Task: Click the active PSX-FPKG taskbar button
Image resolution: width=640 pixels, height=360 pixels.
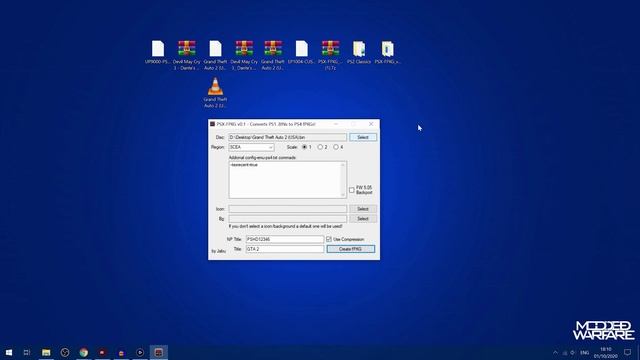Action: click(x=159, y=352)
